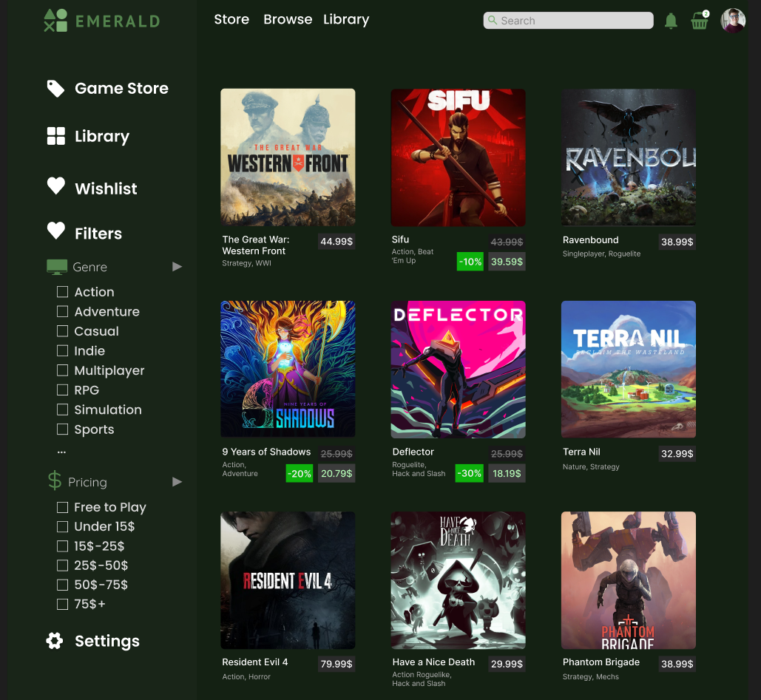Open Settings from the sidebar
Image resolution: width=761 pixels, height=700 pixels.
107,642
